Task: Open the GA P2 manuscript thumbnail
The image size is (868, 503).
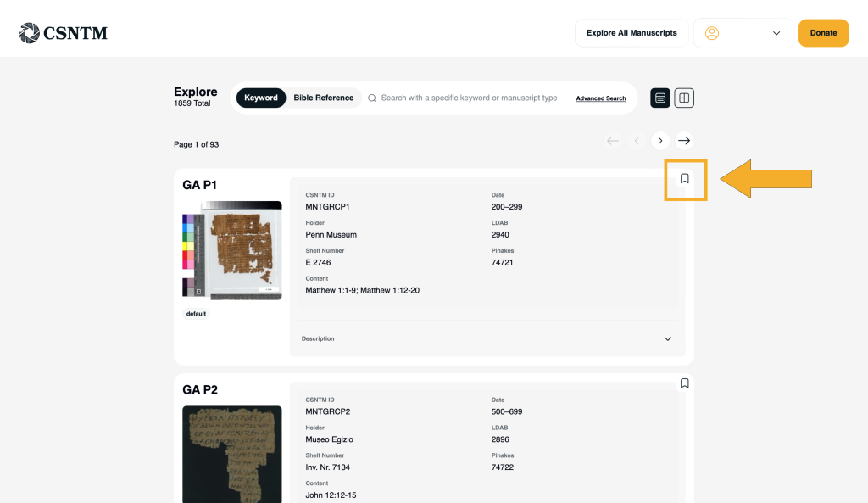Action: (x=232, y=454)
